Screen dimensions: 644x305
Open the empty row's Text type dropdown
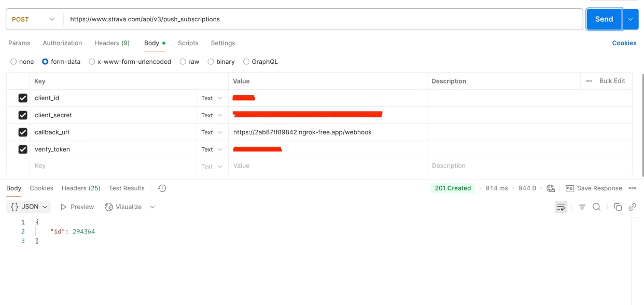coord(212,167)
